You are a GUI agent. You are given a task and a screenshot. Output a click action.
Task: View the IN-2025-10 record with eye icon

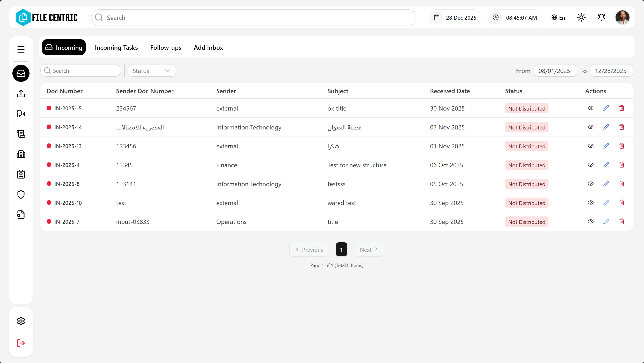591,203
